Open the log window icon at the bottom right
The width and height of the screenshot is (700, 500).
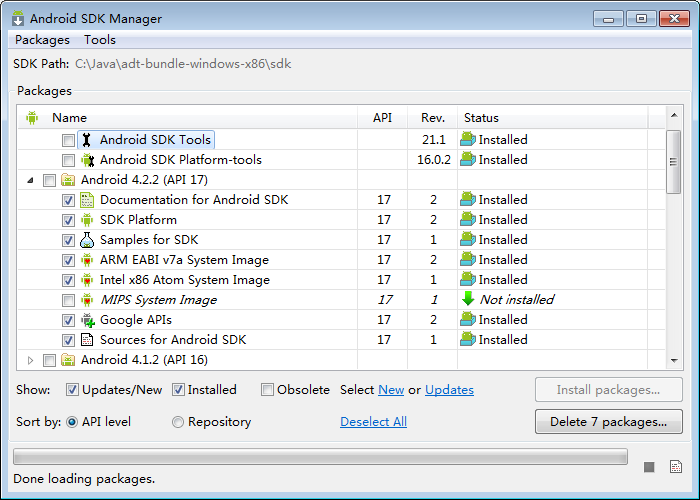pyautogui.click(x=676, y=467)
